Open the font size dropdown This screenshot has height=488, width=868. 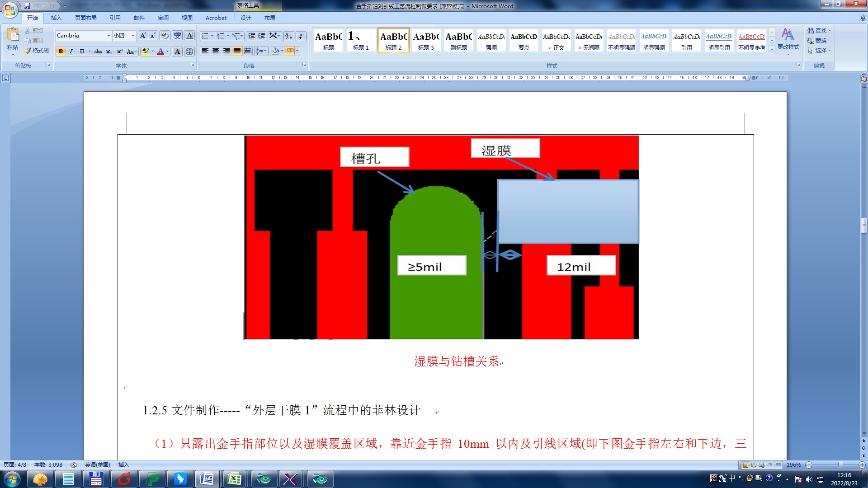pyautogui.click(x=133, y=36)
